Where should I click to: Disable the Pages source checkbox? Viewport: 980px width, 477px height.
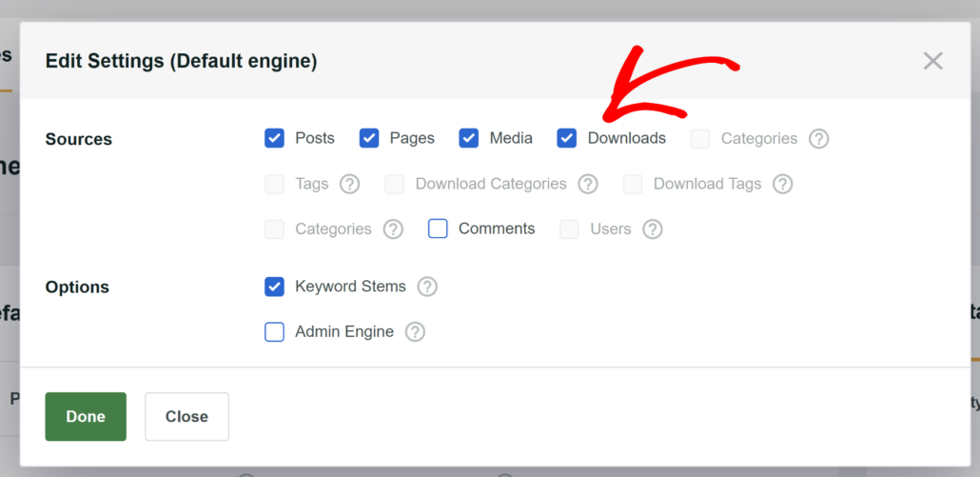click(x=369, y=139)
